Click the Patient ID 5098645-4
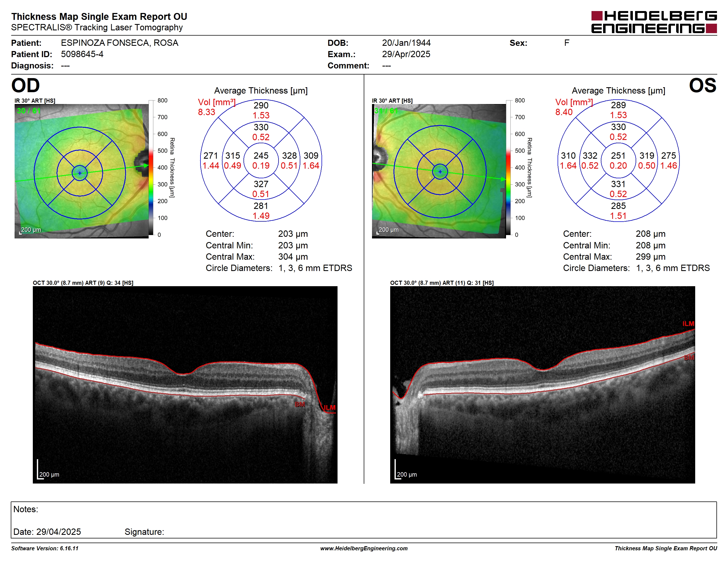This screenshot has height=563, width=728. point(82,54)
